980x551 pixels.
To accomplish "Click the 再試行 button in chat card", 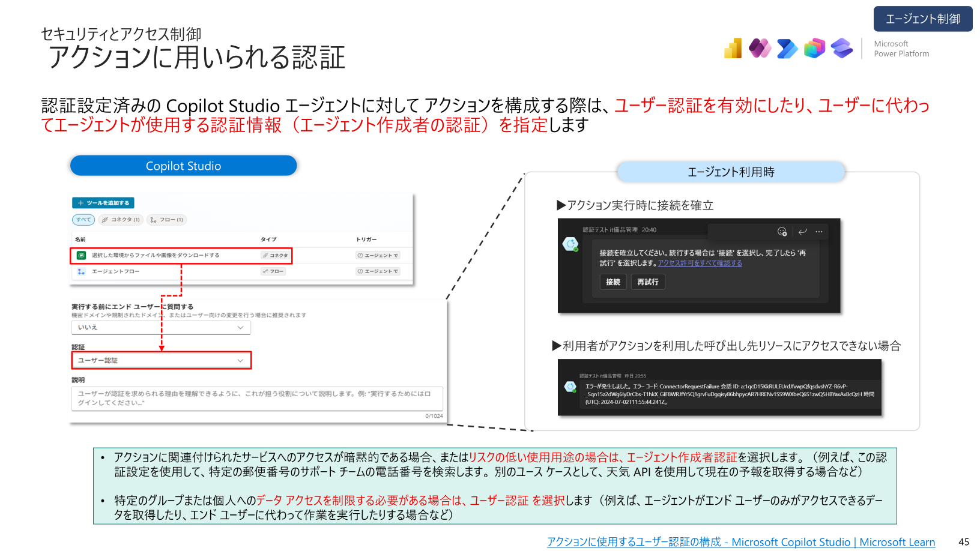I will tap(648, 282).
